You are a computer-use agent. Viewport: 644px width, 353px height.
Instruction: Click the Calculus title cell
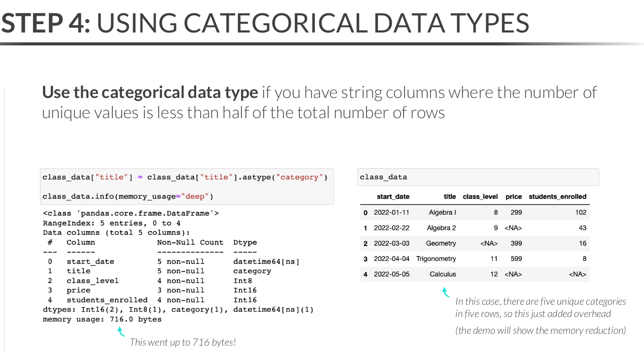click(442, 274)
